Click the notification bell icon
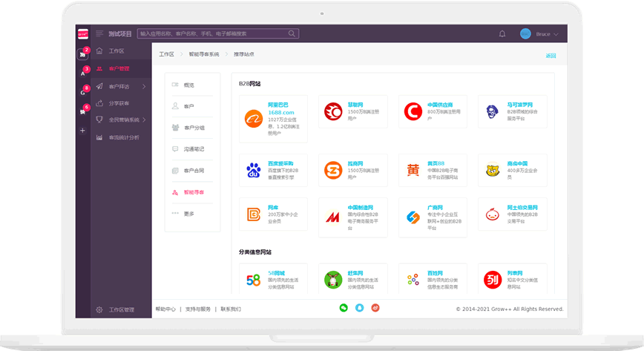The height and width of the screenshot is (351, 644). [x=502, y=33]
